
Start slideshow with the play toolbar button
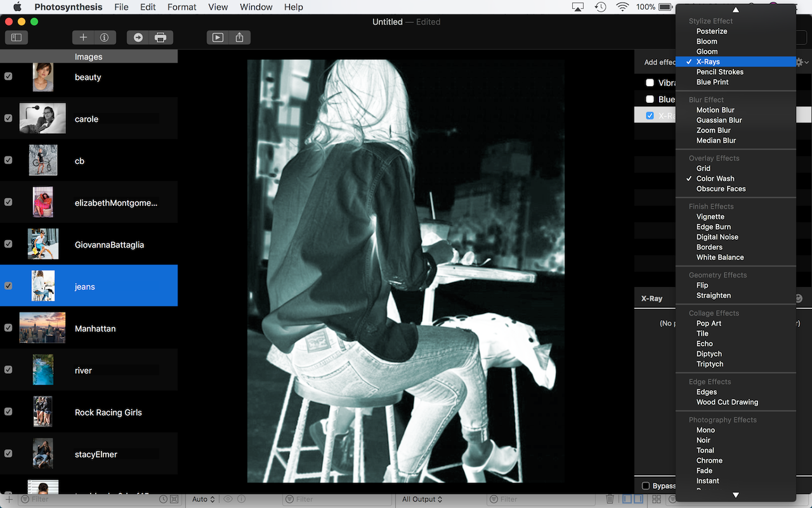(218, 37)
